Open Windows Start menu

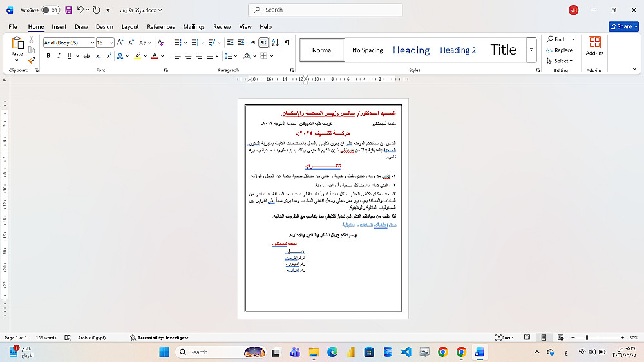164,352
